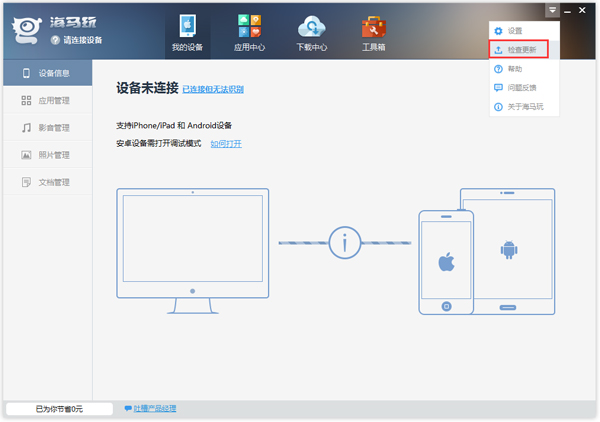
Task: Open 文档管理 in the sidebar
Action: pyautogui.click(x=47, y=182)
